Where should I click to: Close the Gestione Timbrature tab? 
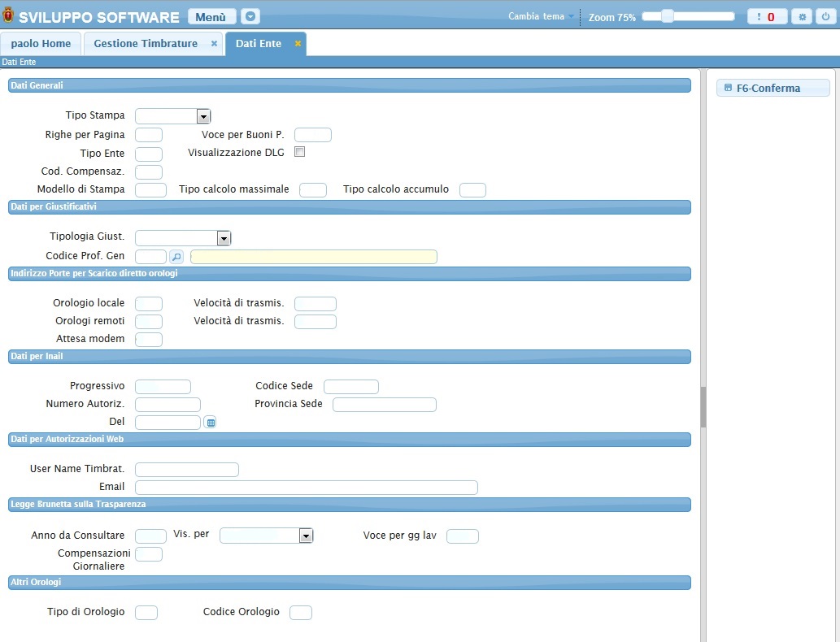tap(214, 44)
